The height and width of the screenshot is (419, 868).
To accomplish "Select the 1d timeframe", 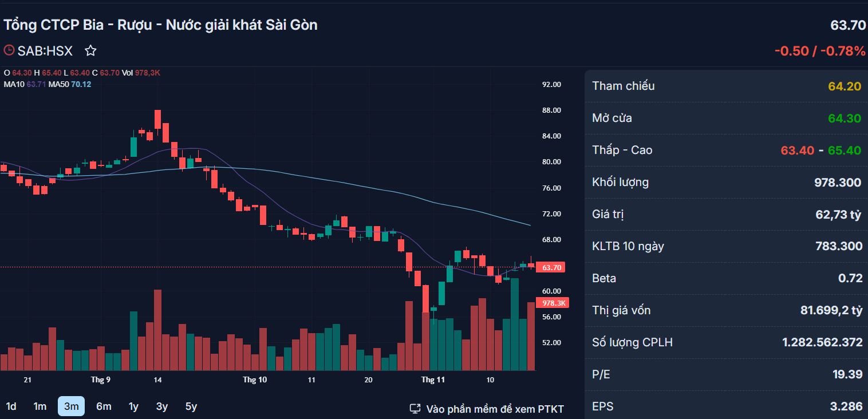I will coord(11,406).
